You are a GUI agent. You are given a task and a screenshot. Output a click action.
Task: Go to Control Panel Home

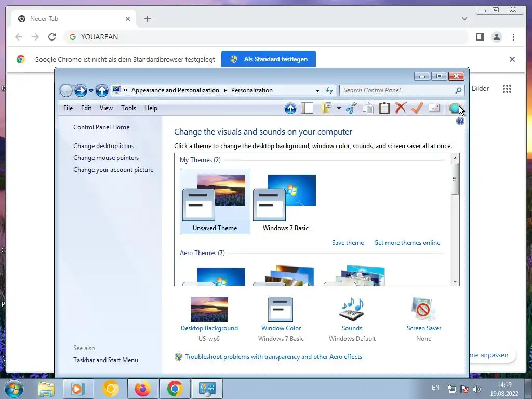(x=101, y=127)
